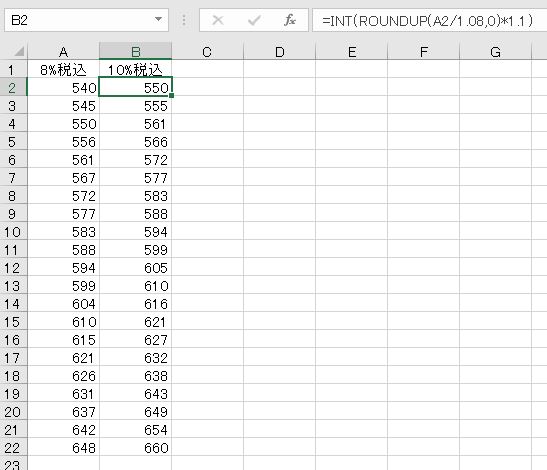Screen dimensions: 547x470
Task: Click cell B1 labeled 10%税込
Action: [x=135, y=70]
